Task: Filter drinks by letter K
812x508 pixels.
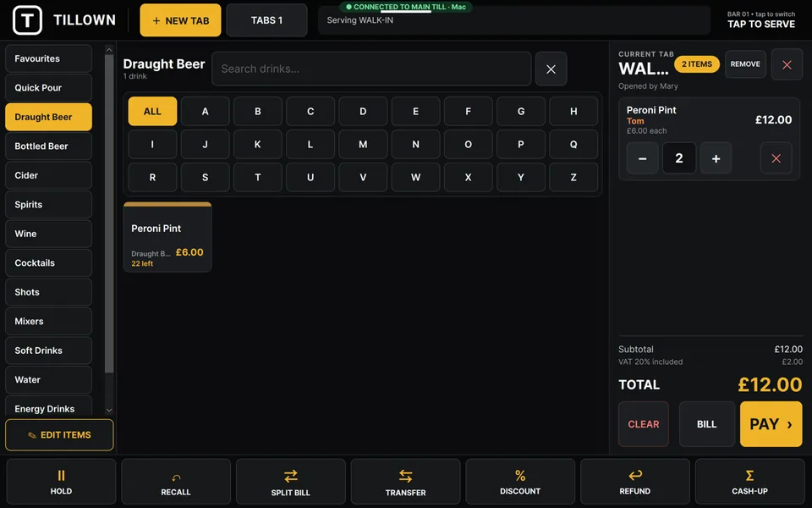Action: [x=258, y=145]
